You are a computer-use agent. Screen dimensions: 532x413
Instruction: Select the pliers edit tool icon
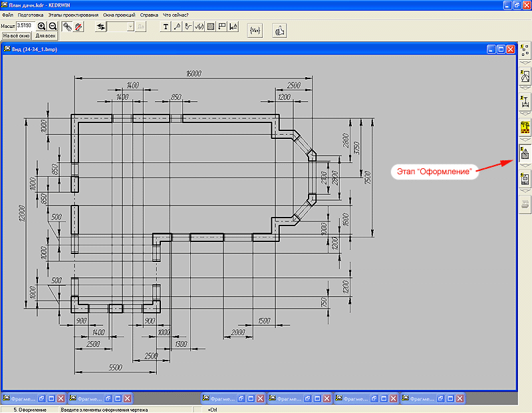click(67, 27)
